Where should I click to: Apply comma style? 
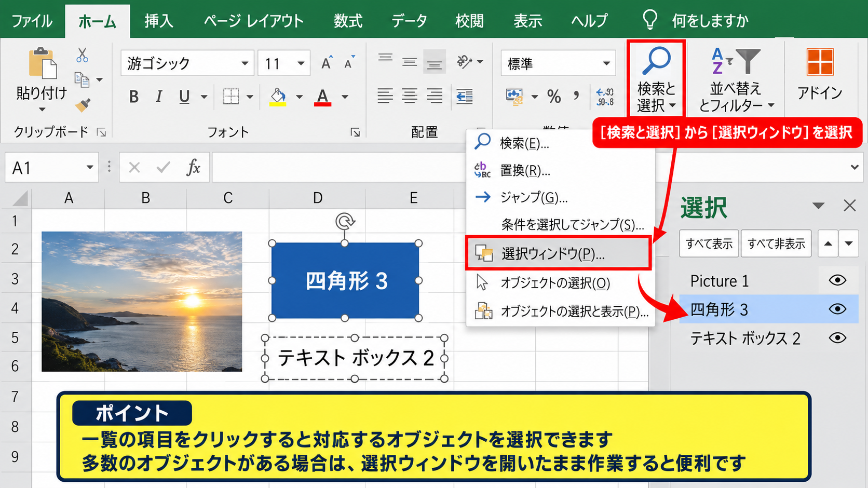576,96
